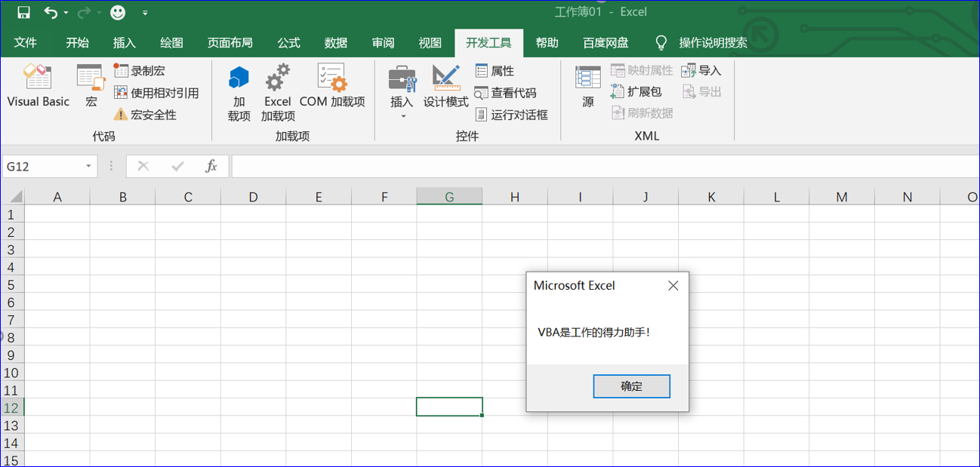Click into the formula bar
Image resolution: width=980 pixels, height=467 pixels.
604,166
